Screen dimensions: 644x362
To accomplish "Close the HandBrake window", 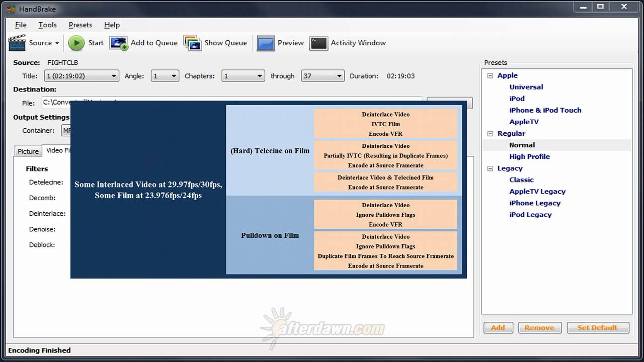I will 624,7.
